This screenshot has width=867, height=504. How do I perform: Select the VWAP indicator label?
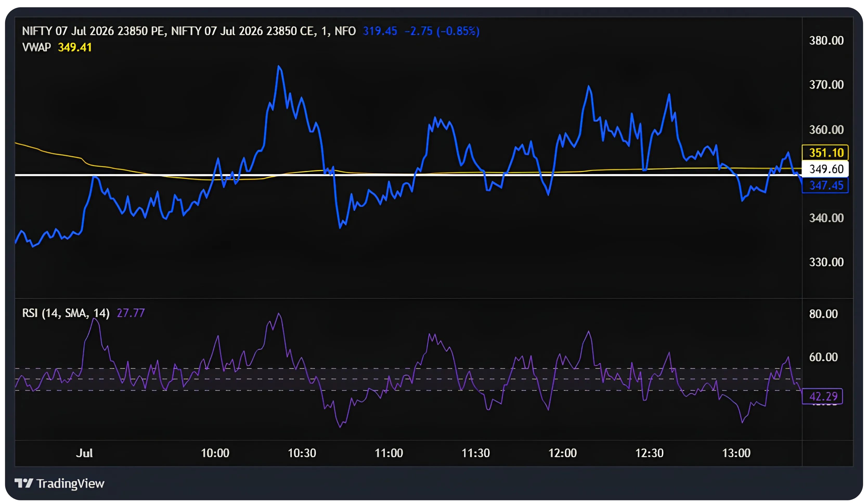point(36,47)
